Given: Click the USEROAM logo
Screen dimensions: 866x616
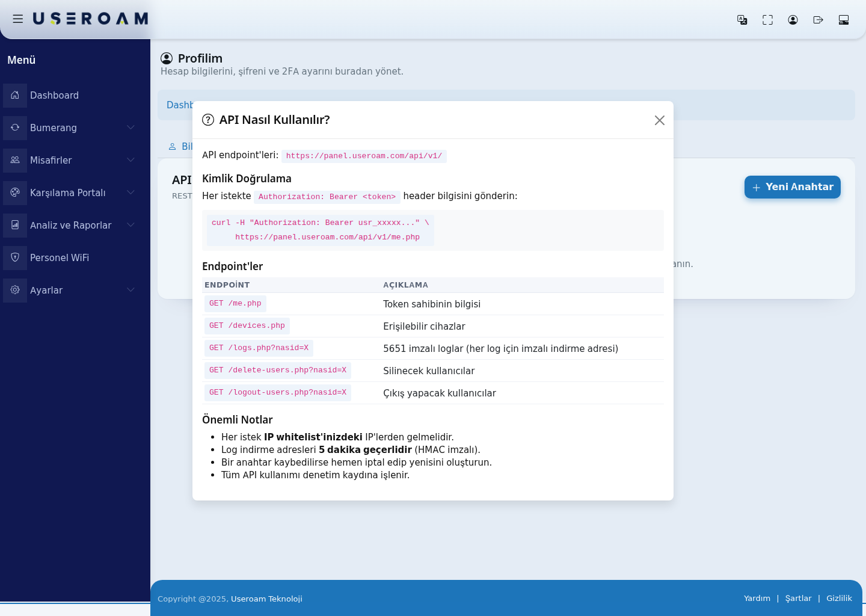Looking at the screenshot, I should pyautogui.click(x=90, y=19).
